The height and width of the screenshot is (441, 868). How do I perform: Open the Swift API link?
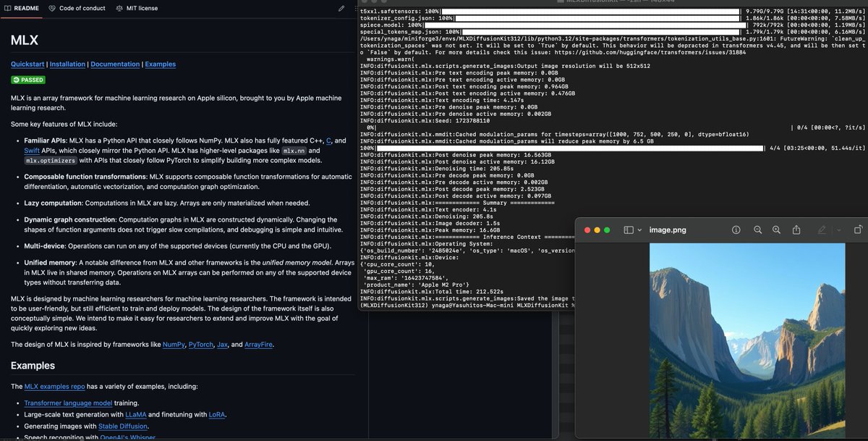pos(32,151)
